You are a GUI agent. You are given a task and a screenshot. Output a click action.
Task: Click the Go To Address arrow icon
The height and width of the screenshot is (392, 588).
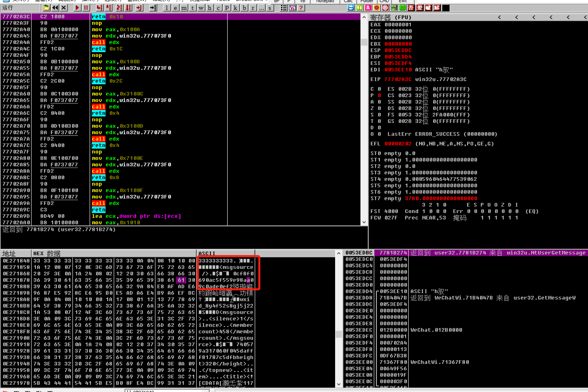tap(153, 8)
